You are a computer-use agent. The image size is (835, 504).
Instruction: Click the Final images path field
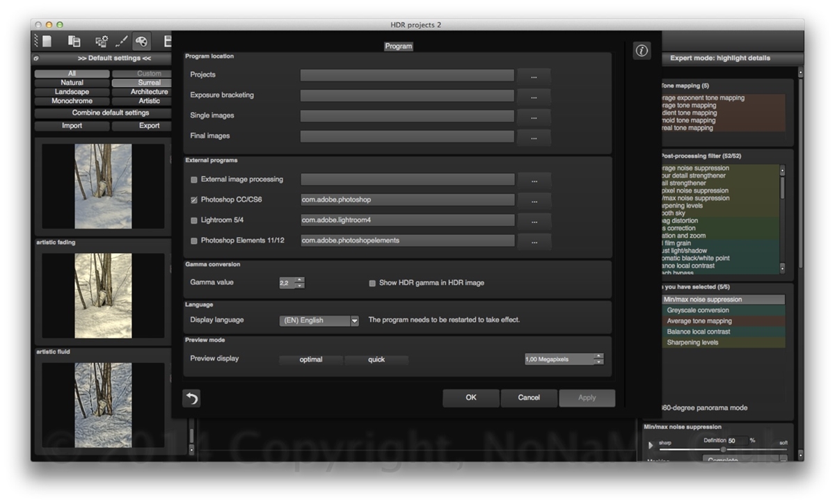coord(407,136)
